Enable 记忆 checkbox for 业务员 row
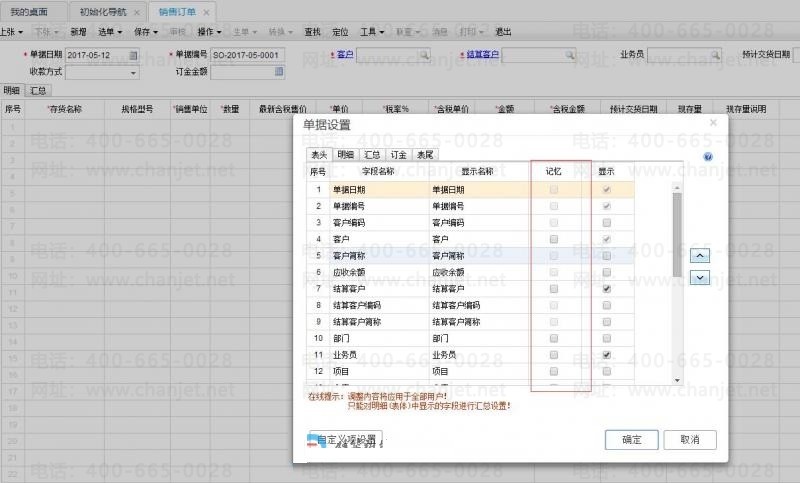Viewport: 800px width, 483px height. point(554,355)
